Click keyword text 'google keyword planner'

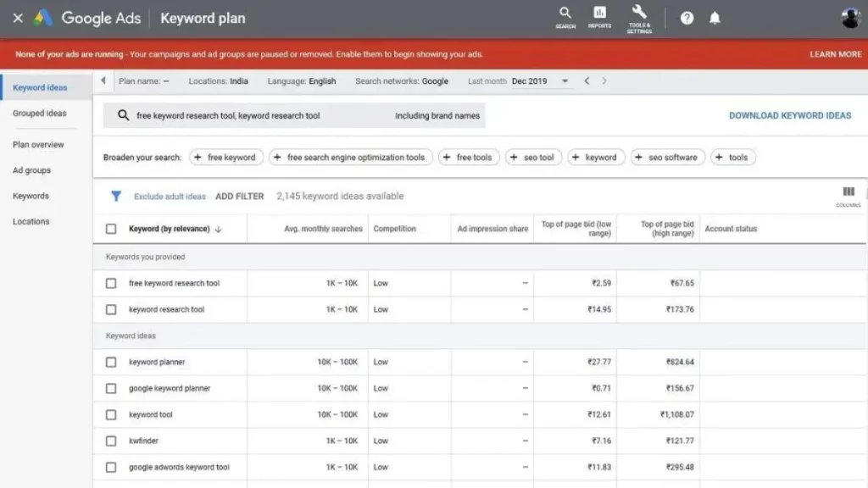pyautogui.click(x=170, y=388)
